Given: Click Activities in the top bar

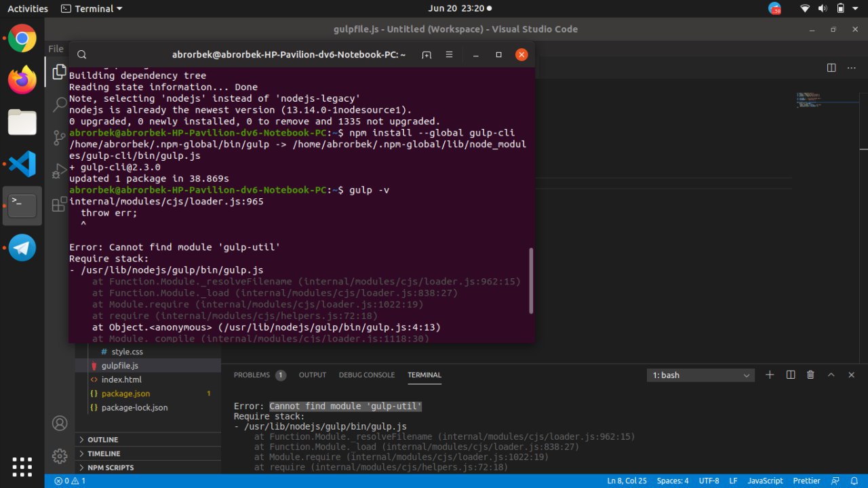Looking at the screenshot, I should click(x=28, y=9).
